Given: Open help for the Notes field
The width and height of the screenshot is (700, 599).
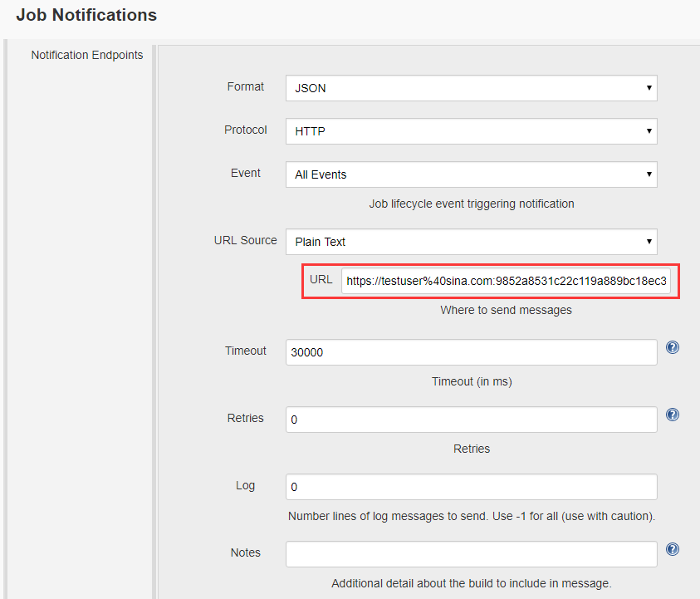Looking at the screenshot, I should [x=673, y=549].
